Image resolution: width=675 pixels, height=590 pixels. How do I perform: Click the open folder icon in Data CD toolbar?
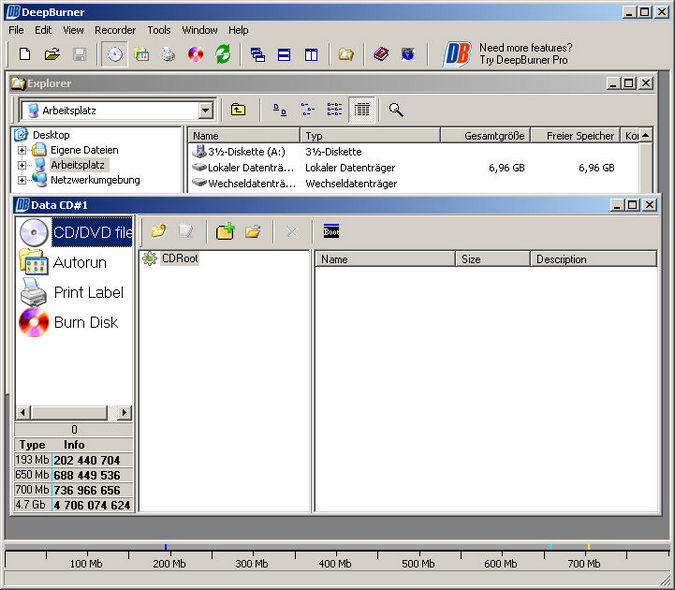click(x=253, y=232)
